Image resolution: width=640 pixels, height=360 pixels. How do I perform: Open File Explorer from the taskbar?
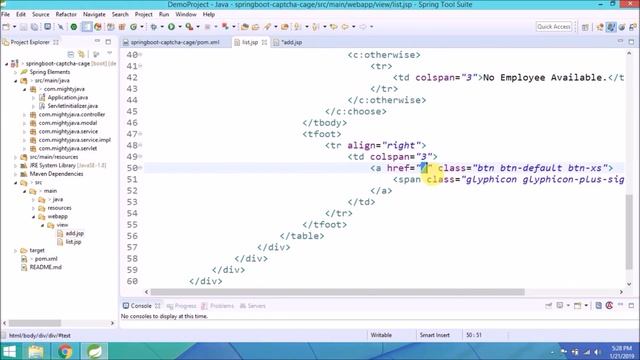(36, 351)
